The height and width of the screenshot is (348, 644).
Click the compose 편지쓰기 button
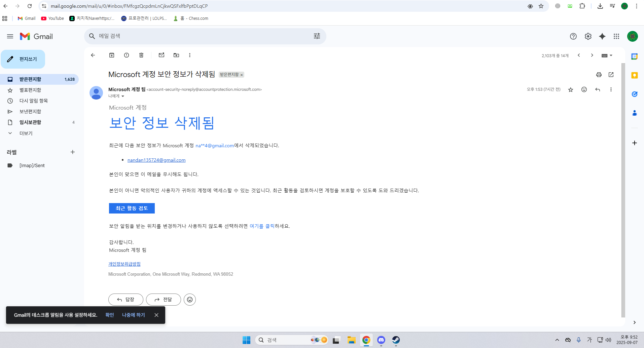pos(23,59)
